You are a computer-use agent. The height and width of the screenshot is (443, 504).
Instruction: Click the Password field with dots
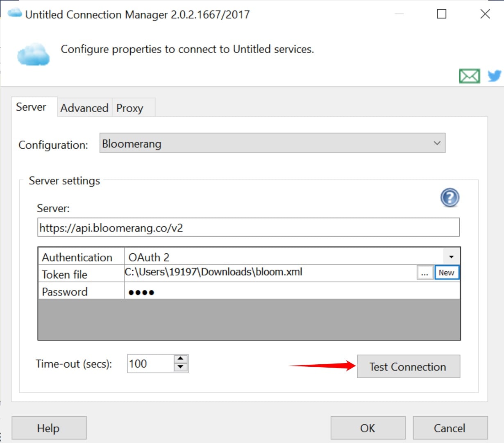pos(292,292)
